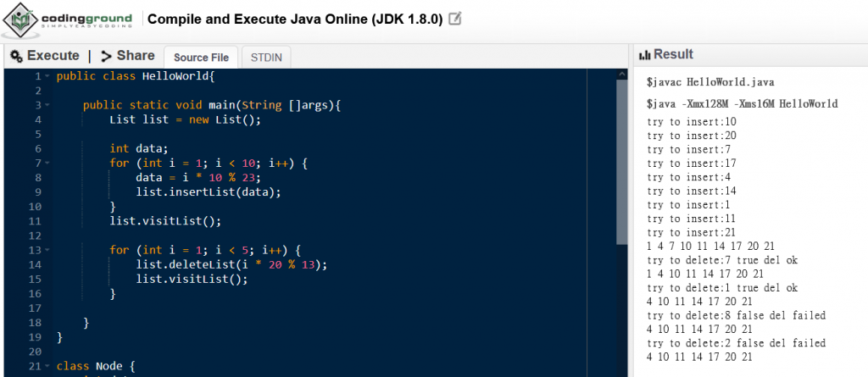Click the editor scrollbar up arrow
The image size is (868, 377).
click(621, 75)
